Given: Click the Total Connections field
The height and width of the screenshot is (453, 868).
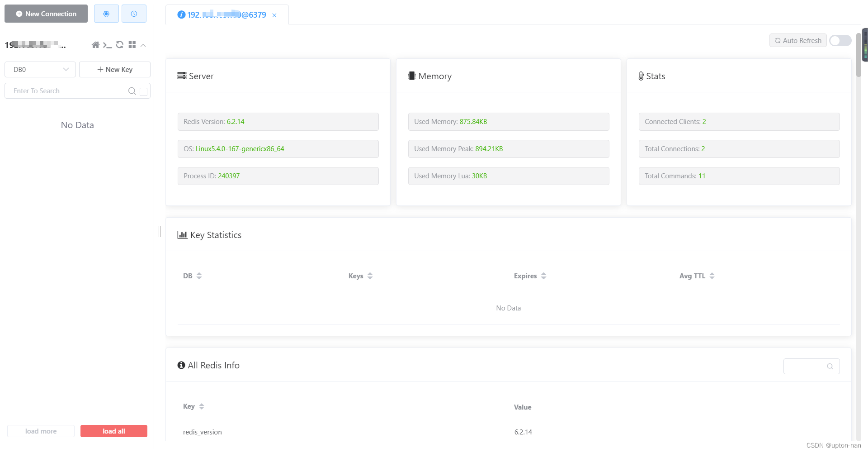Looking at the screenshot, I should click(x=739, y=149).
